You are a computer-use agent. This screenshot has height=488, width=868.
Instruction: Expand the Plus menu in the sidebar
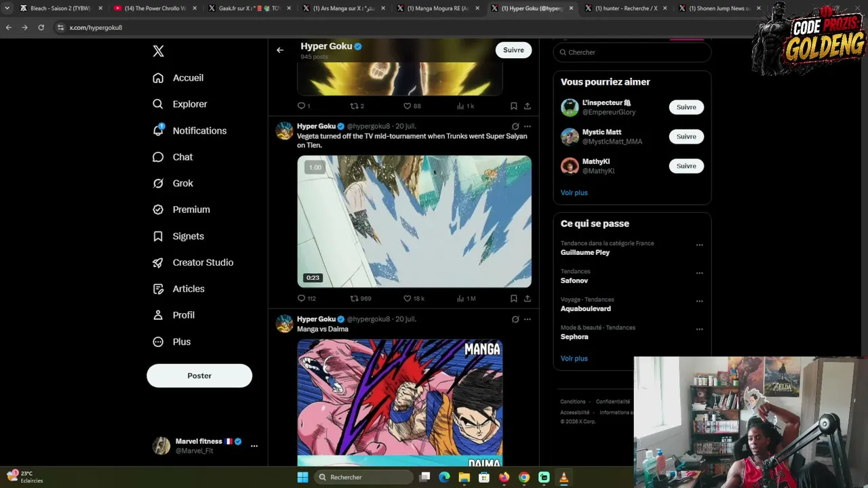[172, 342]
